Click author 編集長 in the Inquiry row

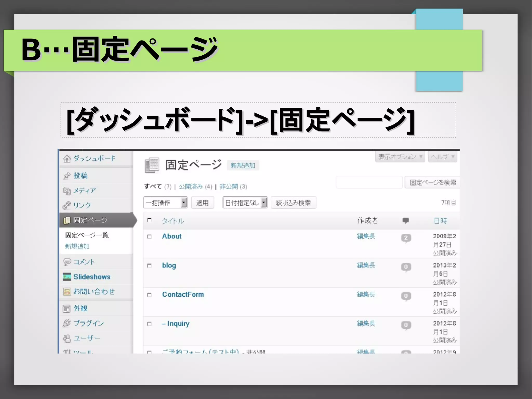pyautogui.click(x=366, y=324)
